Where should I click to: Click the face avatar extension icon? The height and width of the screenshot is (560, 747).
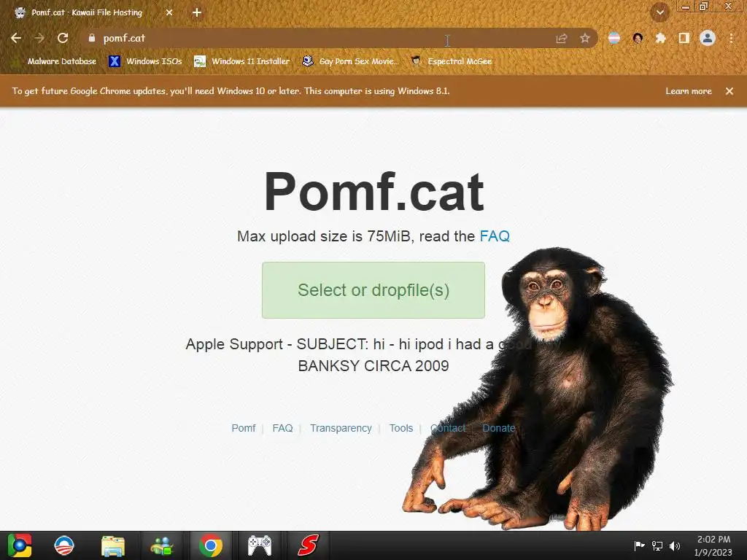tap(638, 38)
